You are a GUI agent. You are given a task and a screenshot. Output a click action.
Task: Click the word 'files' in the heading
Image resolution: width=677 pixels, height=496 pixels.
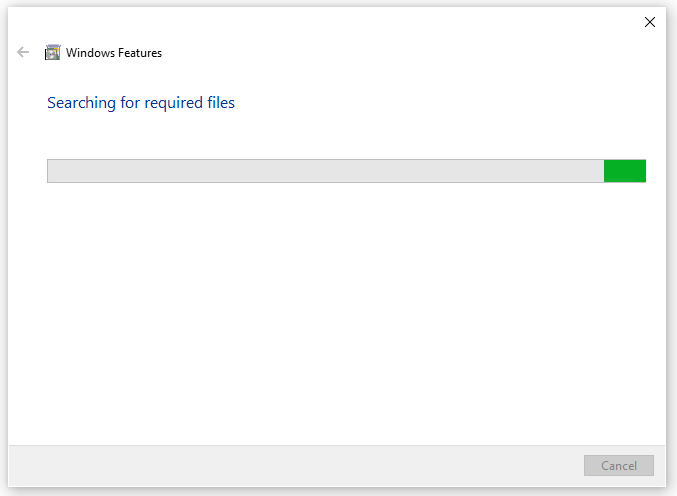tap(219, 103)
